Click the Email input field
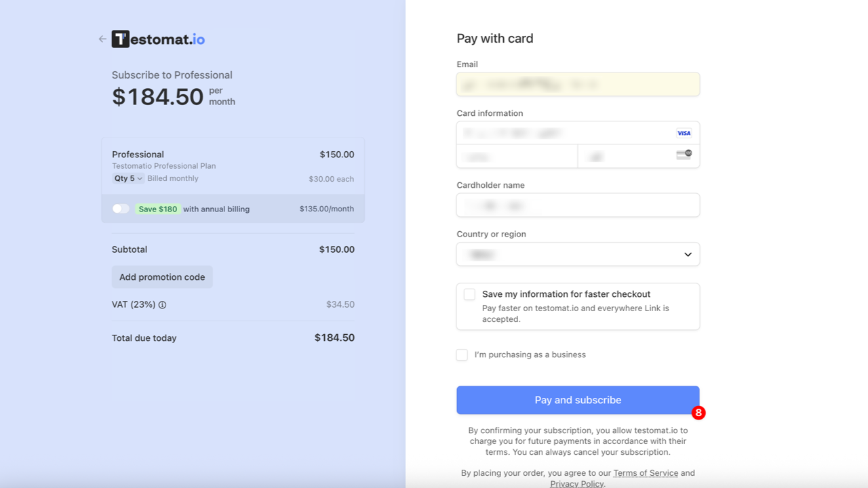 coord(578,84)
